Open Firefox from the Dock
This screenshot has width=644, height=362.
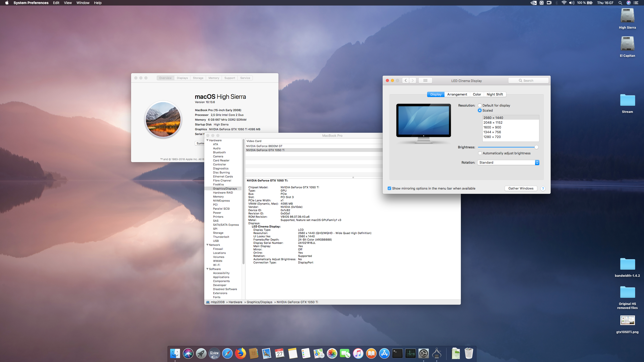[x=240, y=353]
